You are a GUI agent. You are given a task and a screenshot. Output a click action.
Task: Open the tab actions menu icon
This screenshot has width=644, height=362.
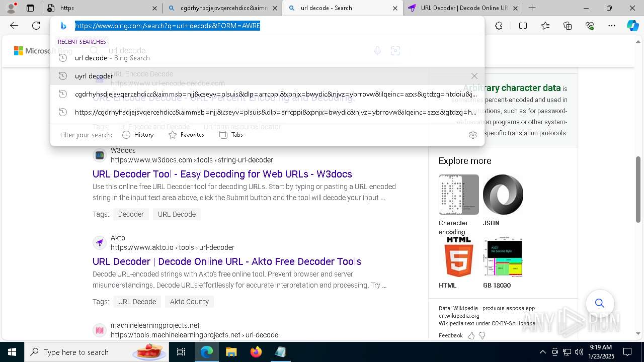[30, 8]
